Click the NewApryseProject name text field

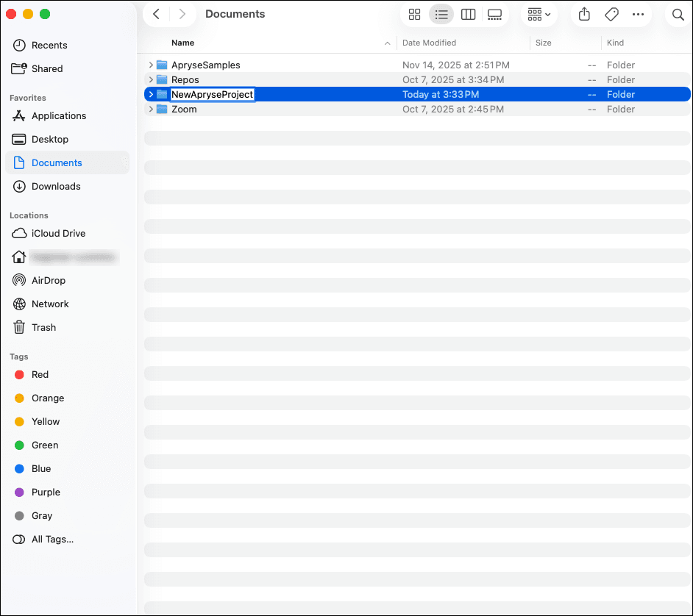click(x=212, y=95)
